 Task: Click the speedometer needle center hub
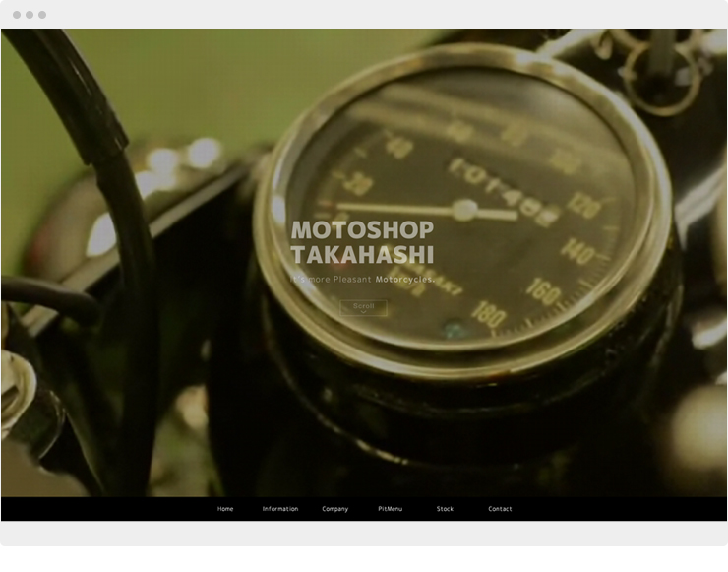click(x=464, y=210)
